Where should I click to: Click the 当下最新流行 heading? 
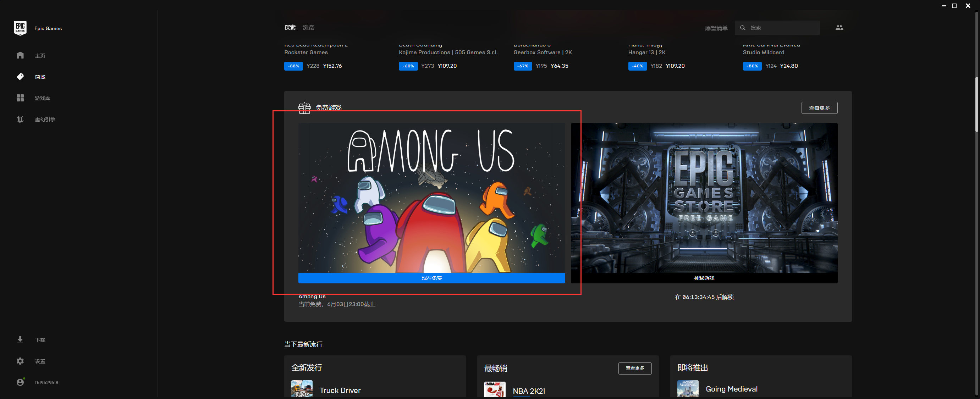point(303,344)
